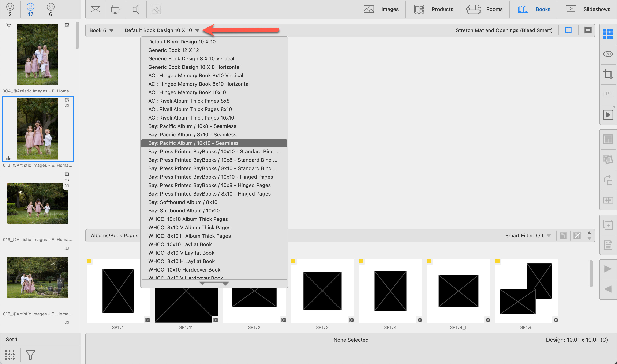
Task: Select the SP1v4_1 page template thumbnail
Action: click(x=458, y=291)
